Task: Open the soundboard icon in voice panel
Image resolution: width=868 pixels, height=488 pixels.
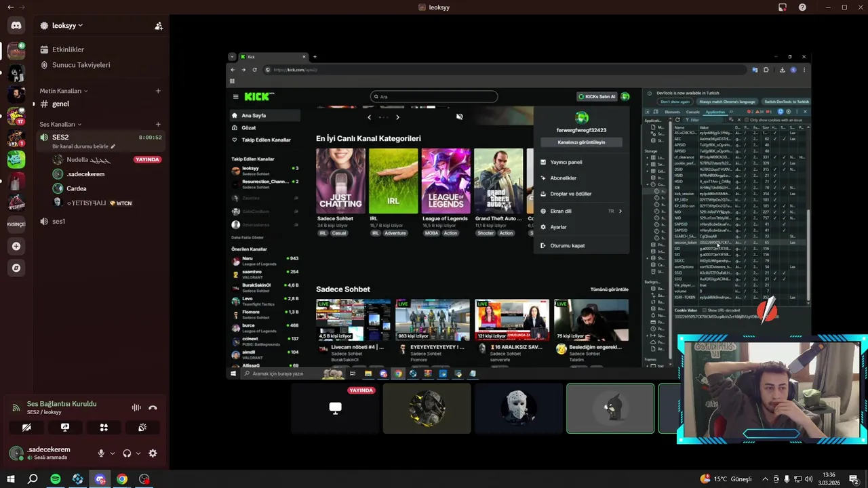Action: click(x=142, y=428)
